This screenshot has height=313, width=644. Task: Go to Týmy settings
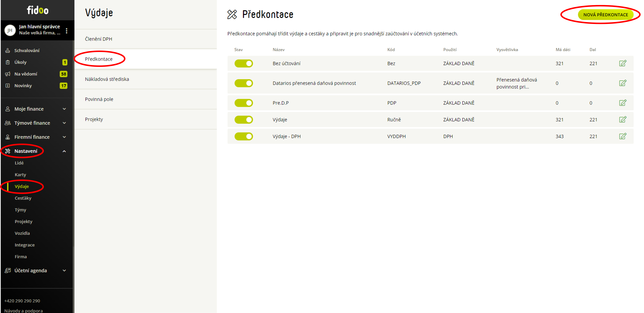(x=20, y=210)
